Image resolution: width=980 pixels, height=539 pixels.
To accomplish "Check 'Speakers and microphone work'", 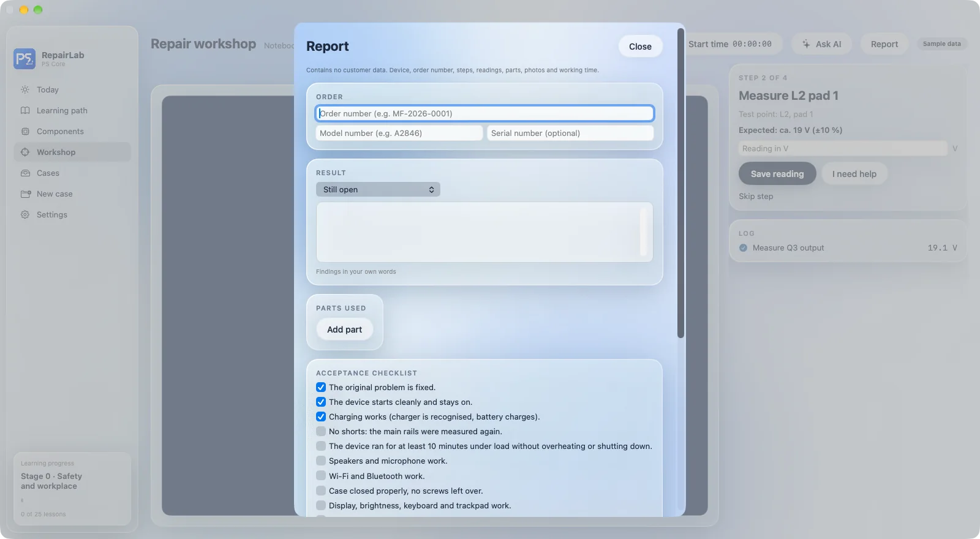I will (321, 461).
